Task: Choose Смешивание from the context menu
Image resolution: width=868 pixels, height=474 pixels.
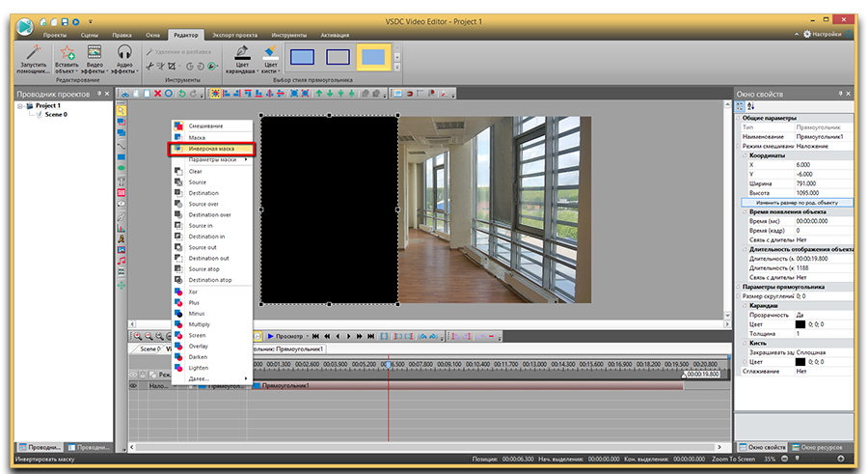Action: point(212,125)
